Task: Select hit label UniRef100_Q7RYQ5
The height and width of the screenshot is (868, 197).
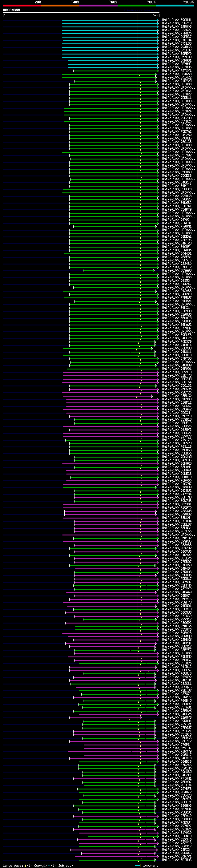Action: (x=176, y=358)
